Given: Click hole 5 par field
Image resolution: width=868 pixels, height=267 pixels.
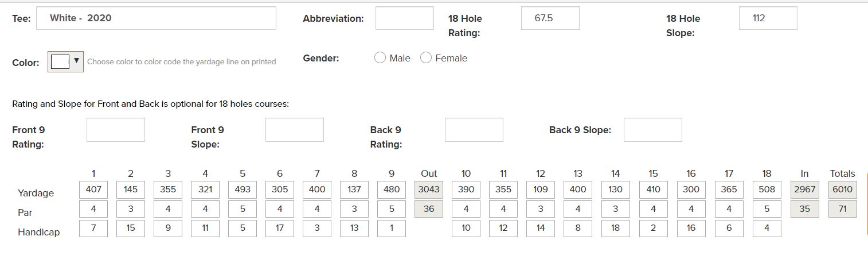Looking at the screenshot, I should click(x=243, y=209).
